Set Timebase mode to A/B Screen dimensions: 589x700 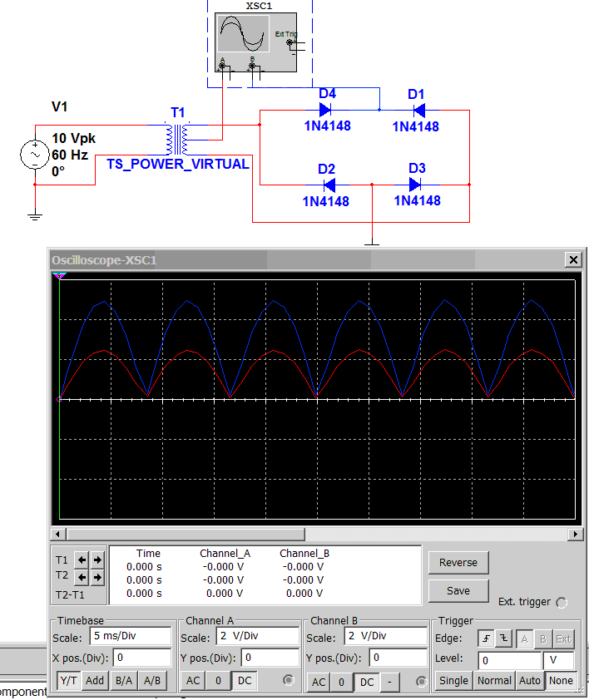click(152, 681)
